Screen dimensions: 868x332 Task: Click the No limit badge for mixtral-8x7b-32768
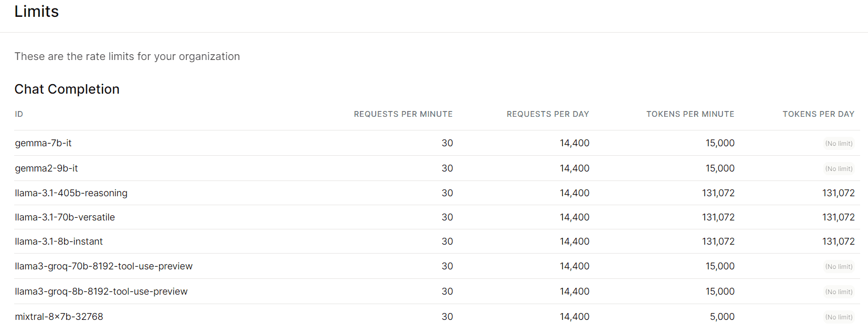coord(839,317)
